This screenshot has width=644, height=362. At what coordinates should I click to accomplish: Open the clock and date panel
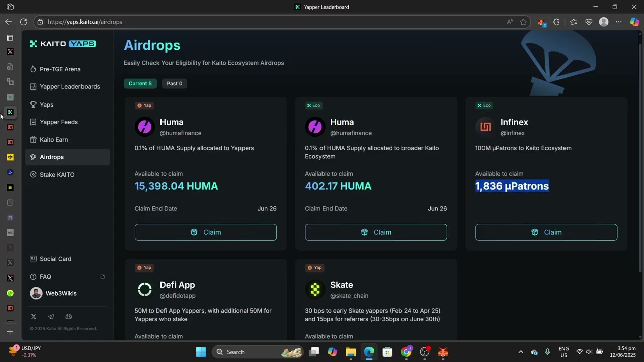tap(623, 352)
